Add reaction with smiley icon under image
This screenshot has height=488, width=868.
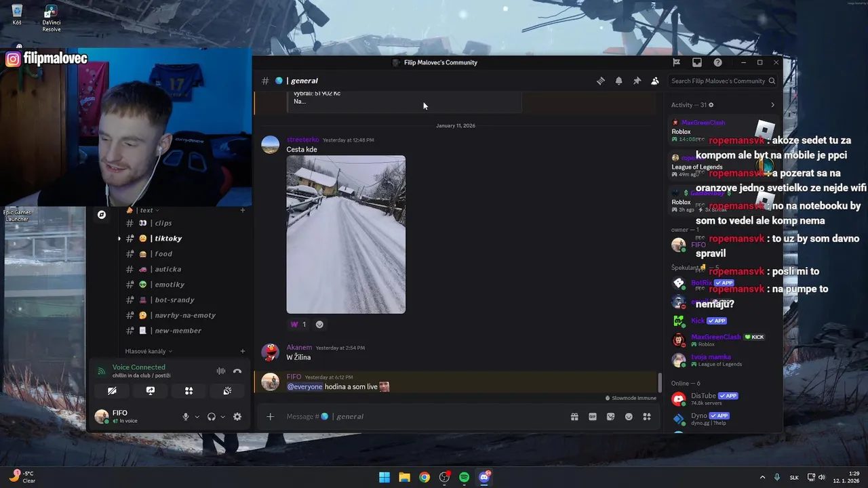[x=319, y=324]
